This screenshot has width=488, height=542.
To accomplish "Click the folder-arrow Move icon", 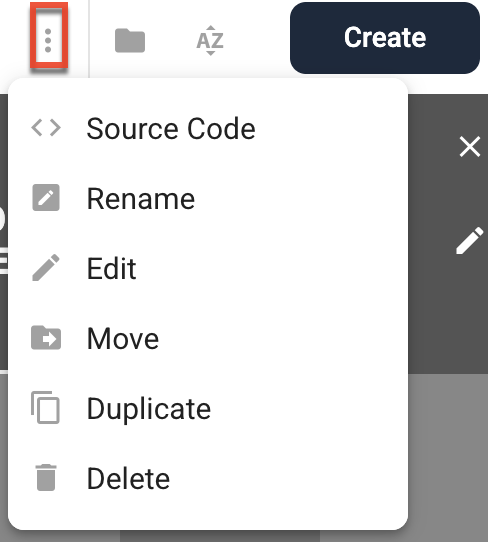I will click(46, 338).
